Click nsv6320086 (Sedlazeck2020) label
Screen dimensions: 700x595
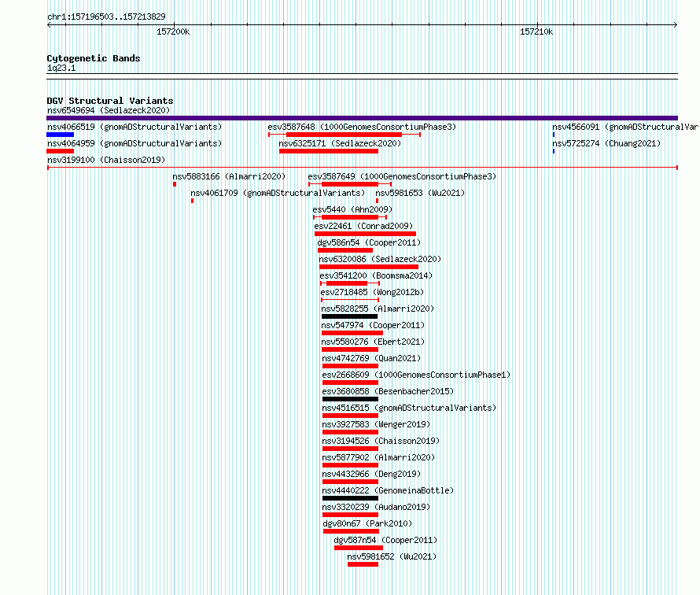pos(380,259)
